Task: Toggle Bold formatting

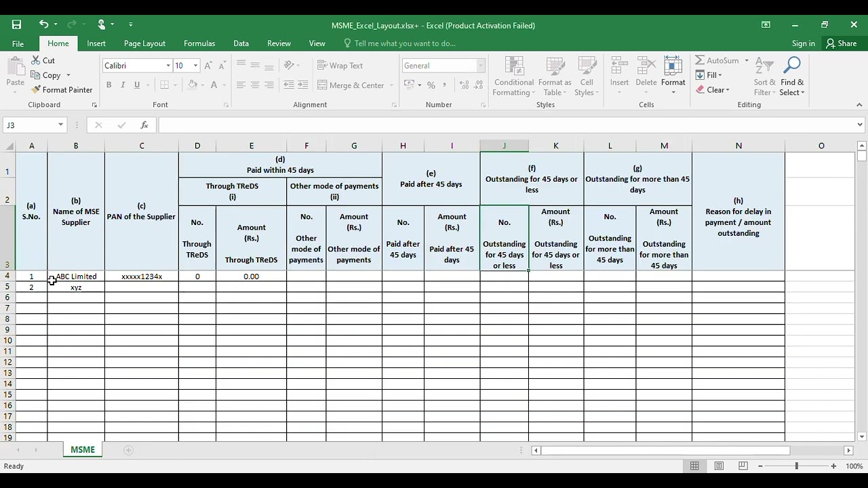Action: click(x=108, y=85)
